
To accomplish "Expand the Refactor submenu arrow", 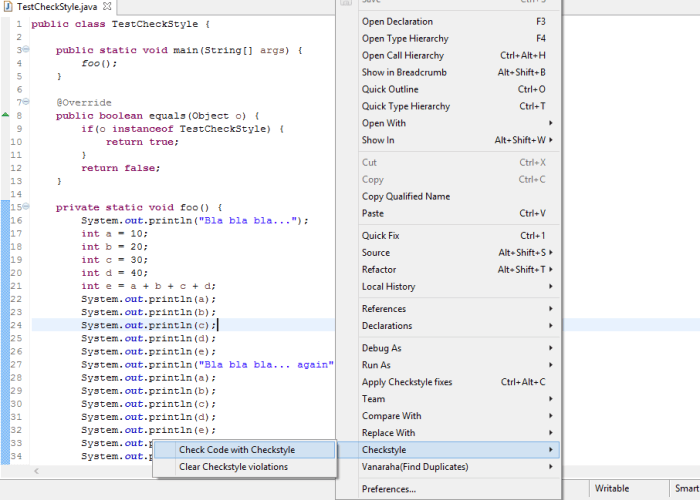I will tap(551, 270).
